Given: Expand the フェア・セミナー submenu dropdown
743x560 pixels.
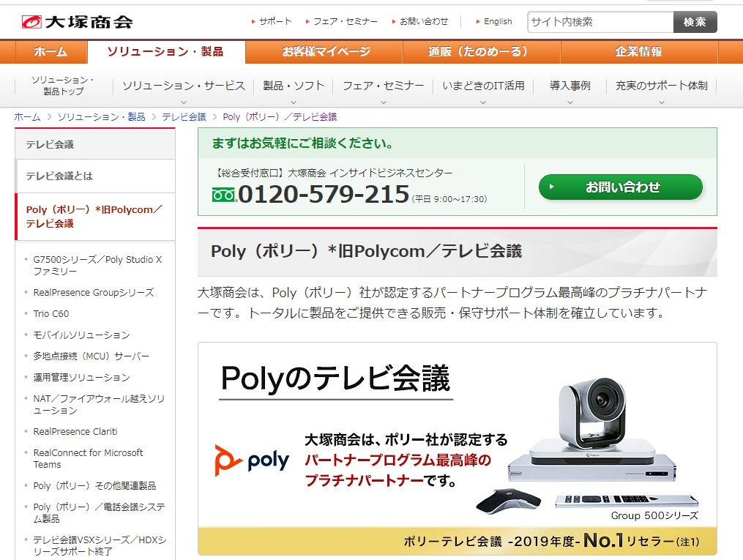Looking at the screenshot, I should point(384,86).
